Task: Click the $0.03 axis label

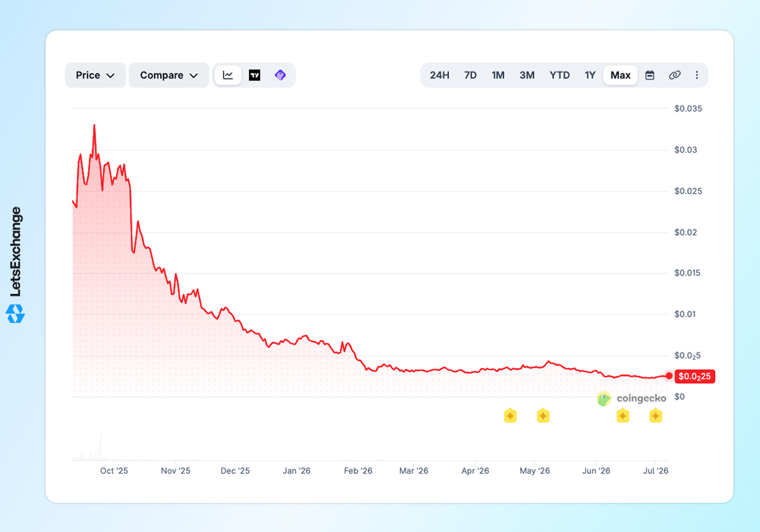Action: click(x=686, y=150)
